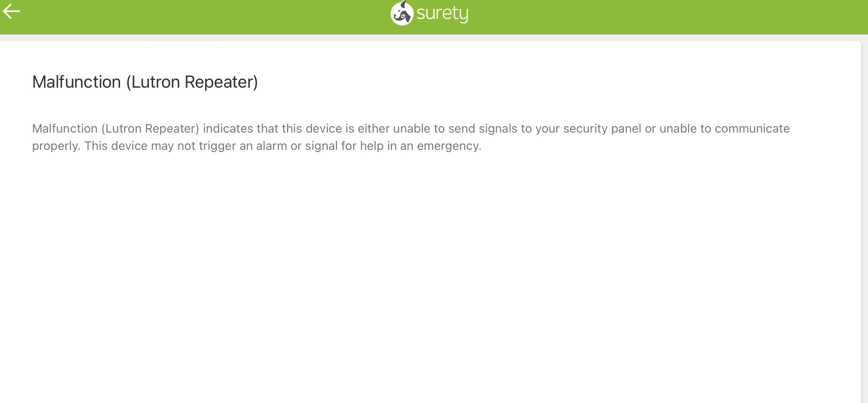
Task: Click the word 'properly.' in the description
Action: [x=56, y=146]
